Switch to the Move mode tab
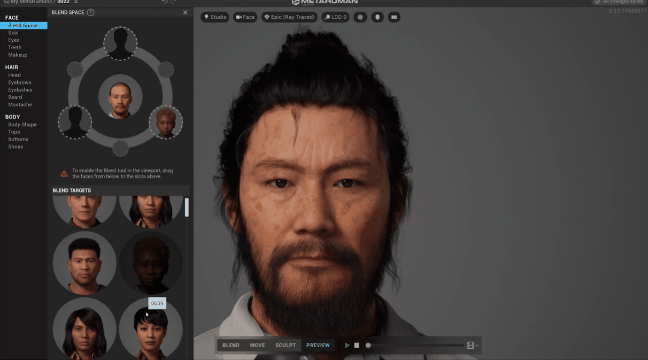 point(257,345)
